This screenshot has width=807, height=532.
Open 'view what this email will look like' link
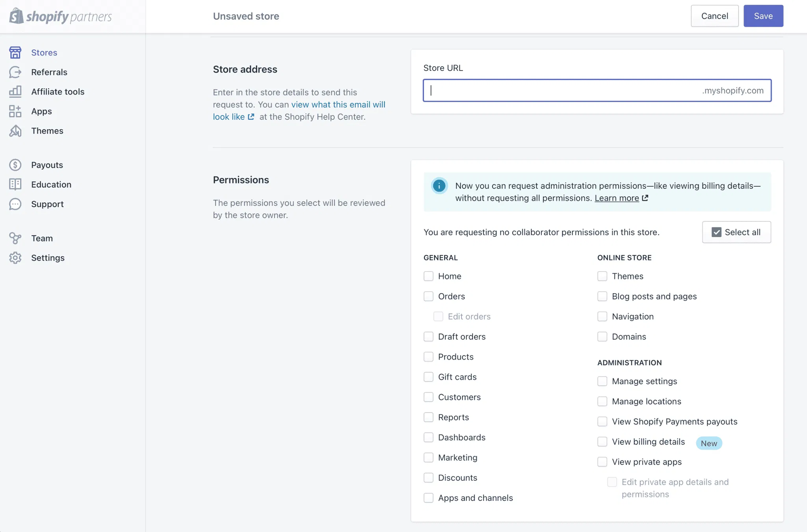pyautogui.click(x=299, y=111)
